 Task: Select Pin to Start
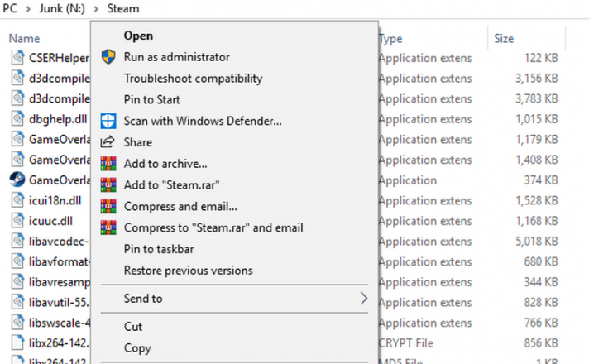[x=234, y=99]
